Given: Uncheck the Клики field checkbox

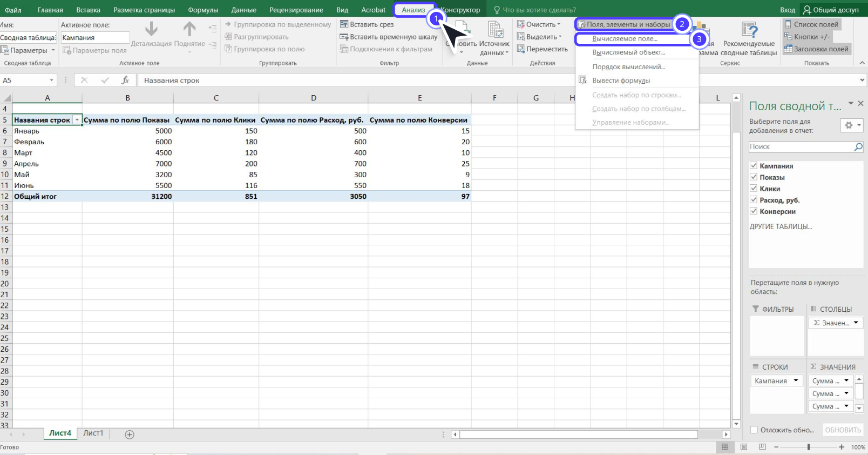Looking at the screenshot, I should [x=754, y=188].
